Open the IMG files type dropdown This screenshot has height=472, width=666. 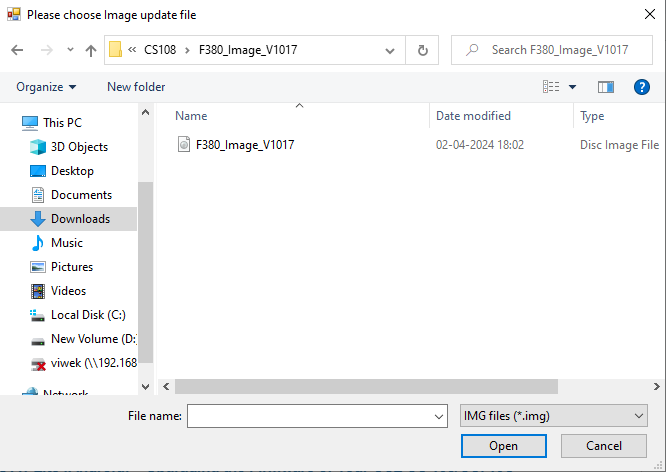coord(554,416)
